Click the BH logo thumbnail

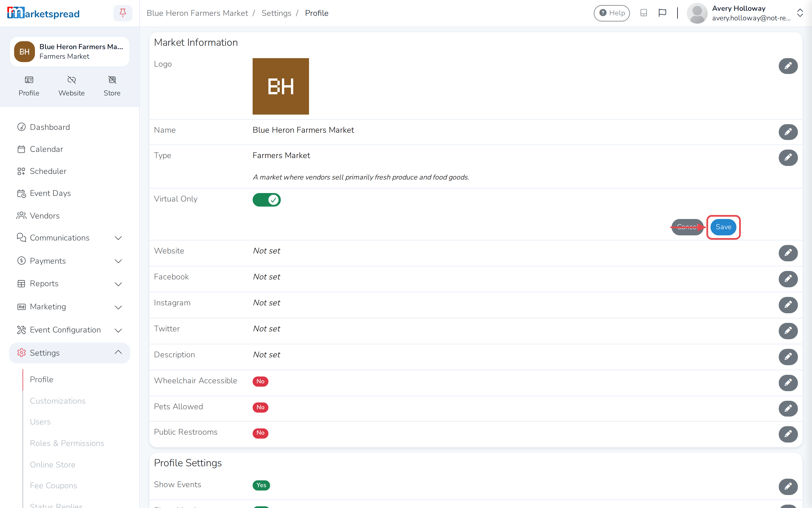click(281, 86)
